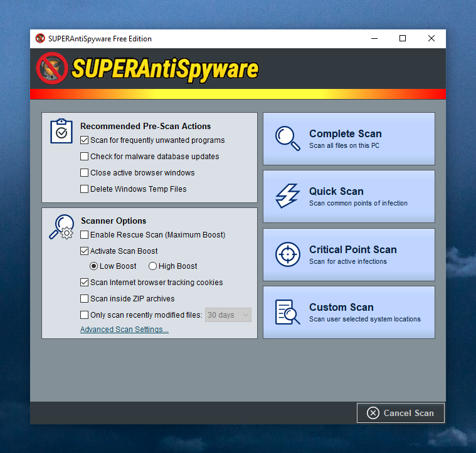Click 'Scan common points of infection' text
Viewport: 476px width, 453px height.
[x=358, y=203]
